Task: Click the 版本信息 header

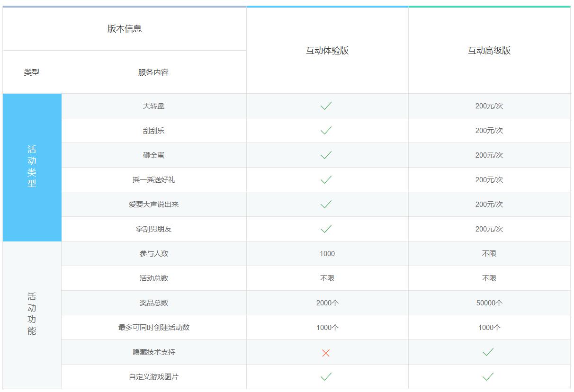Action: [x=125, y=29]
